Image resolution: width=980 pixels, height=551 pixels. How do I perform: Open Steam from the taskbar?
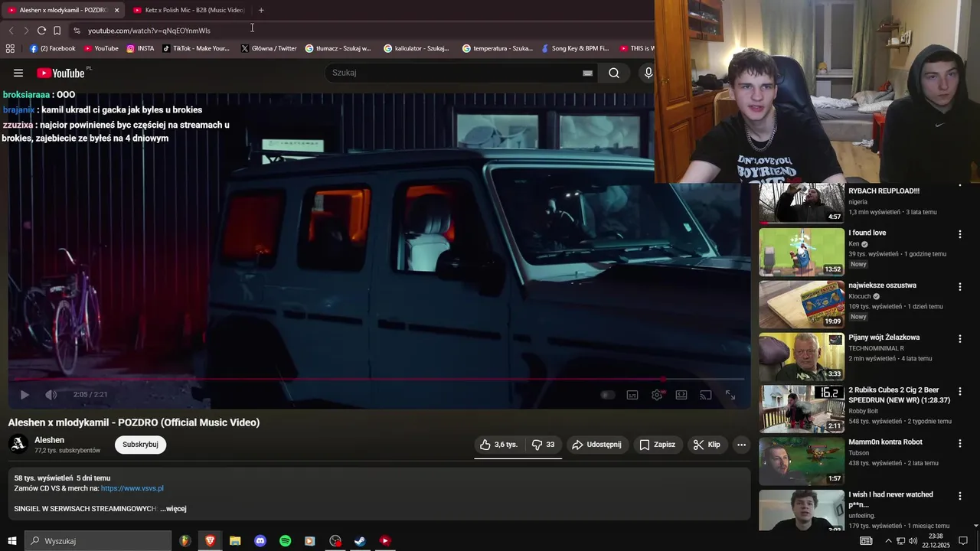[360, 541]
